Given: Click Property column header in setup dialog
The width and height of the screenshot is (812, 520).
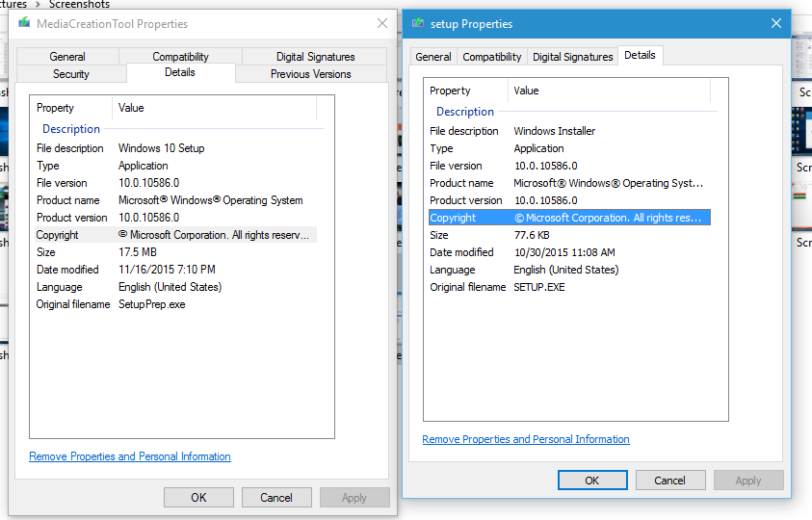Looking at the screenshot, I should tap(466, 91).
